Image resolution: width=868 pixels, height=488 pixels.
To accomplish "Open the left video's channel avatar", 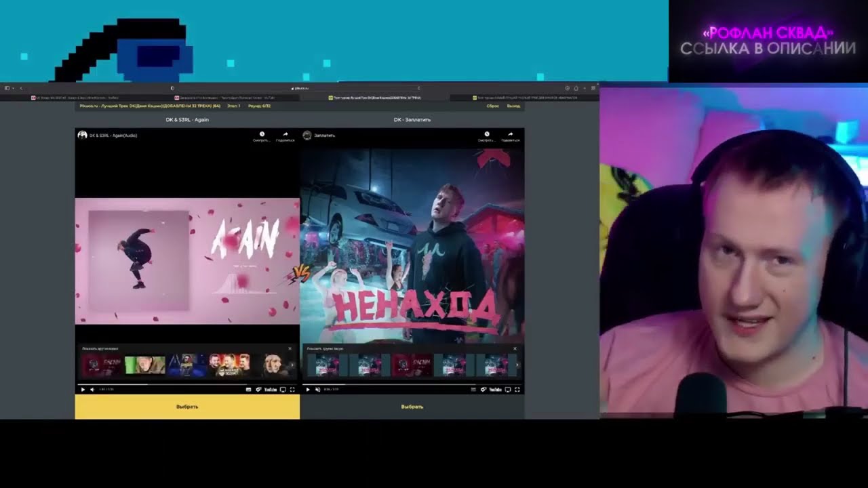I will click(82, 135).
